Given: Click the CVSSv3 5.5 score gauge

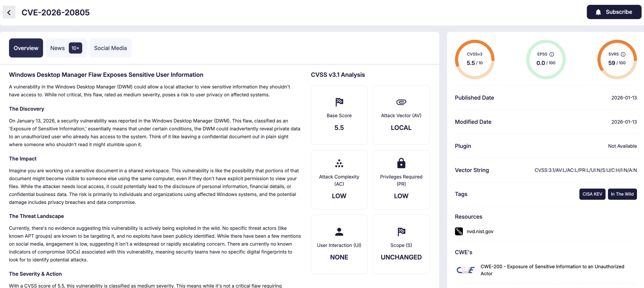Looking at the screenshot, I should (475, 59).
